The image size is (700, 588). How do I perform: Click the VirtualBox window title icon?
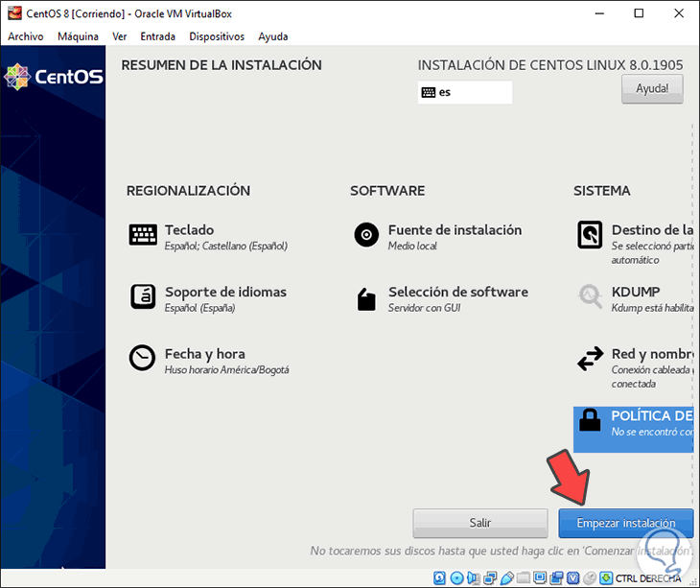[14, 12]
